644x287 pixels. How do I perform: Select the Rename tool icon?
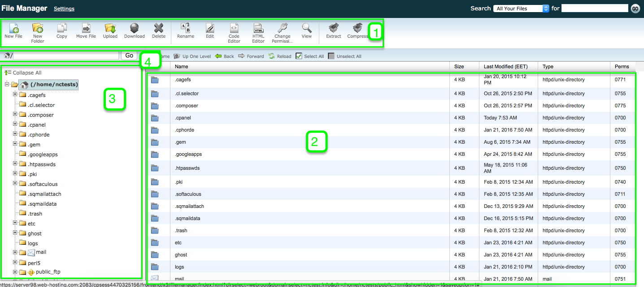click(186, 28)
